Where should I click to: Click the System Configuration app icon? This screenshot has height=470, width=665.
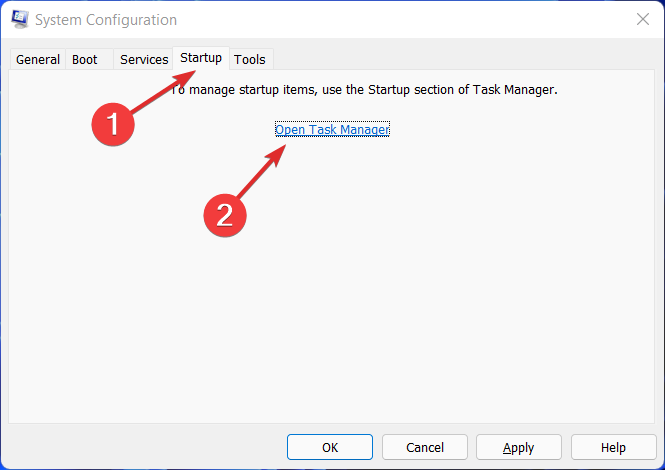point(20,19)
